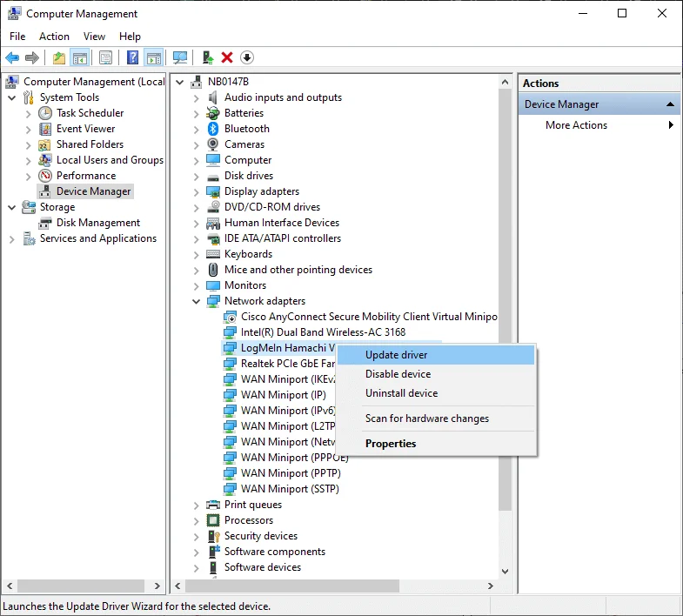683x616 pixels.
Task: Select the Human Interface Devices category
Action: pos(281,223)
